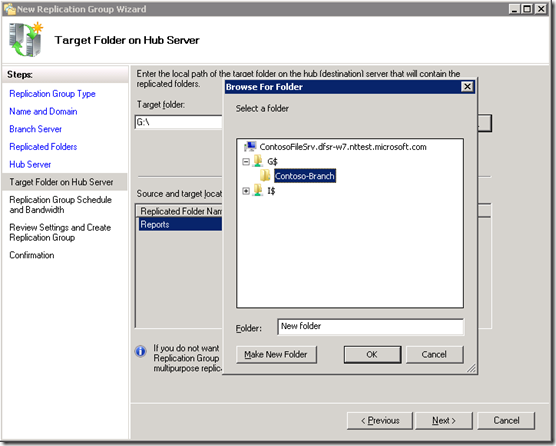The height and width of the screenshot is (446, 556).
Task: Click the computer icon beside ContosoFileSrv
Action: pos(250,146)
